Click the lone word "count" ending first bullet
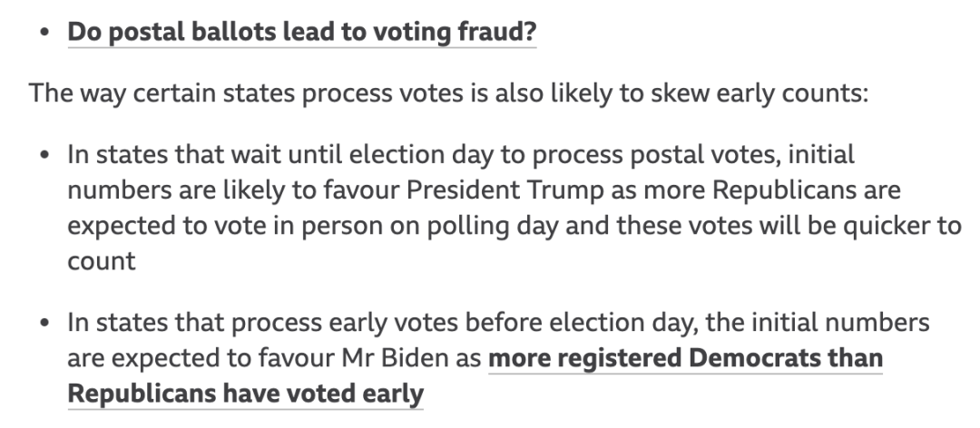 click(x=102, y=261)
